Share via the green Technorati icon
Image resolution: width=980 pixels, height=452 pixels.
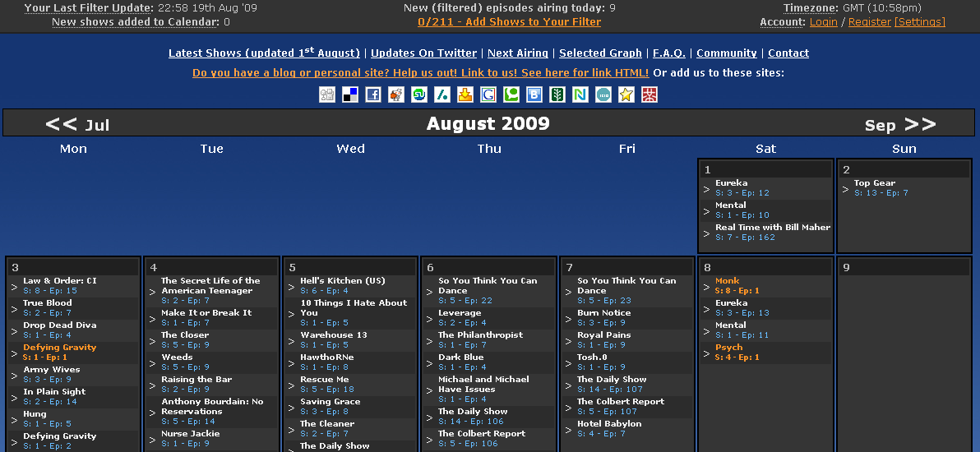point(511,95)
